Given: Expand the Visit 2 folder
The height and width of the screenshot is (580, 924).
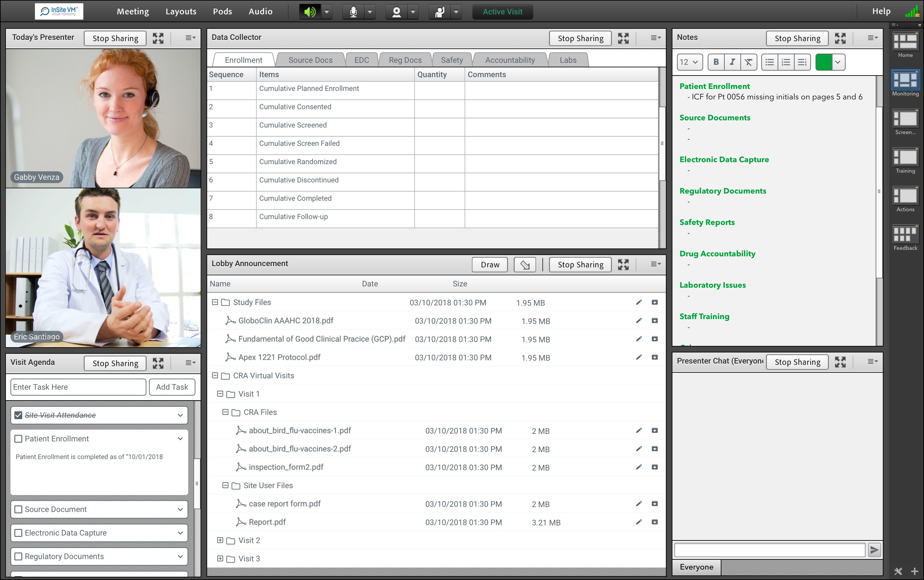Looking at the screenshot, I should click(x=220, y=540).
